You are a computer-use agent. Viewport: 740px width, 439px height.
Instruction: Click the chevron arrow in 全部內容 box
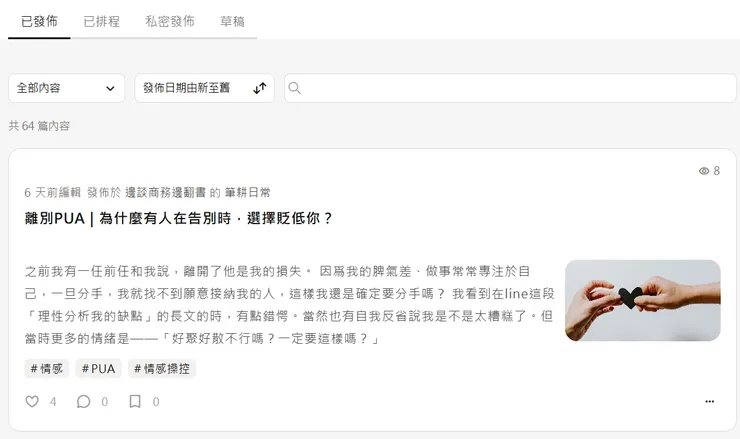point(110,88)
